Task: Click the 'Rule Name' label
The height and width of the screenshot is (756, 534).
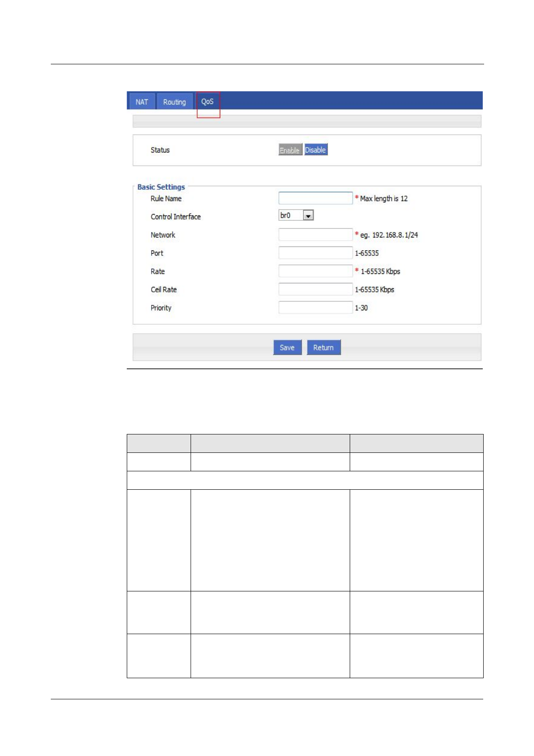Action: coord(166,199)
